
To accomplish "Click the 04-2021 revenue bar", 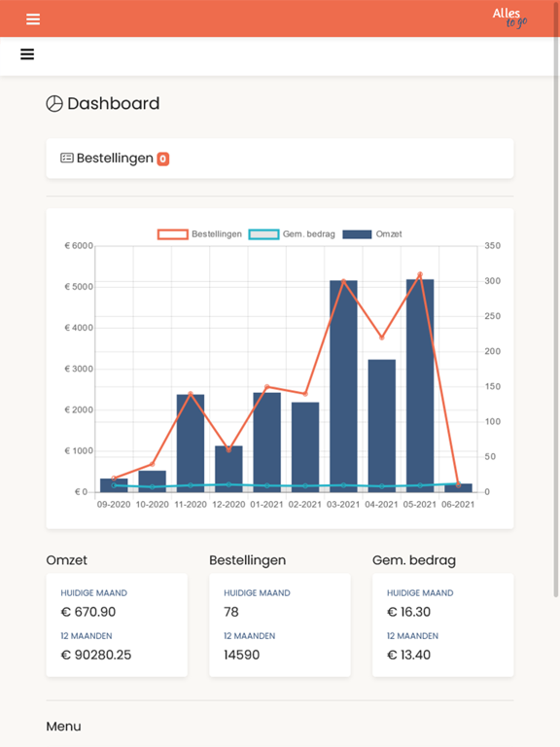I will click(x=381, y=425).
